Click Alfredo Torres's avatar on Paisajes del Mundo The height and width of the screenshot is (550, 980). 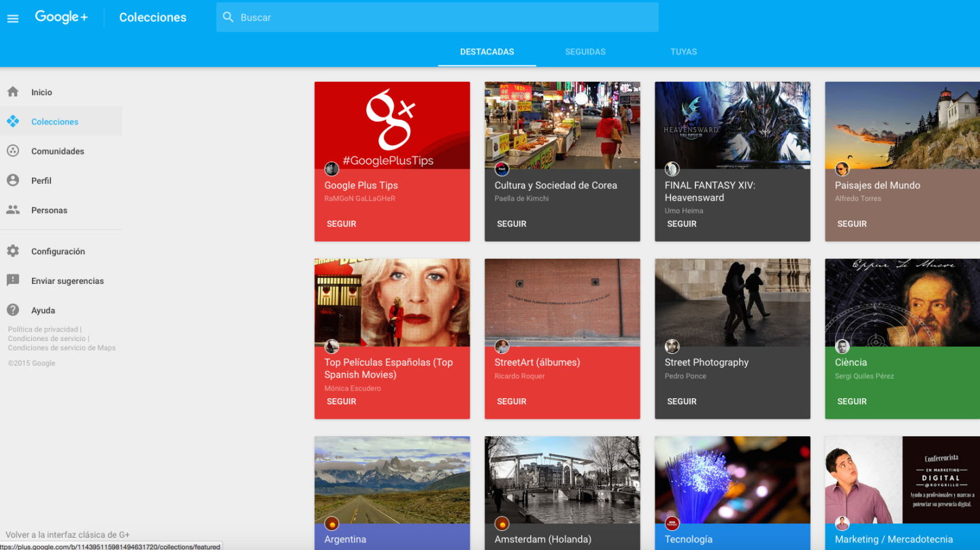pyautogui.click(x=842, y=169)
